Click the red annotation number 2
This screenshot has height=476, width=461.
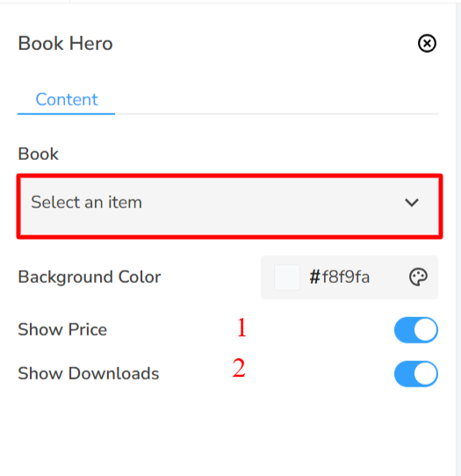point(239,368)
